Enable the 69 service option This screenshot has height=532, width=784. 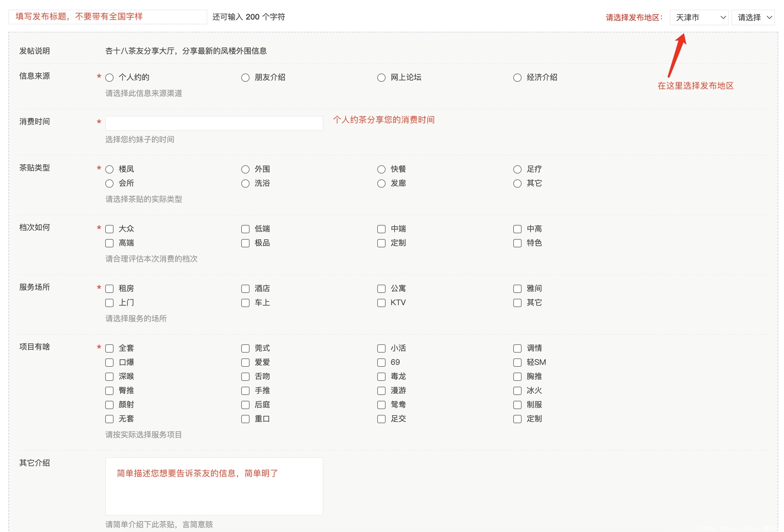click(381, 362)
